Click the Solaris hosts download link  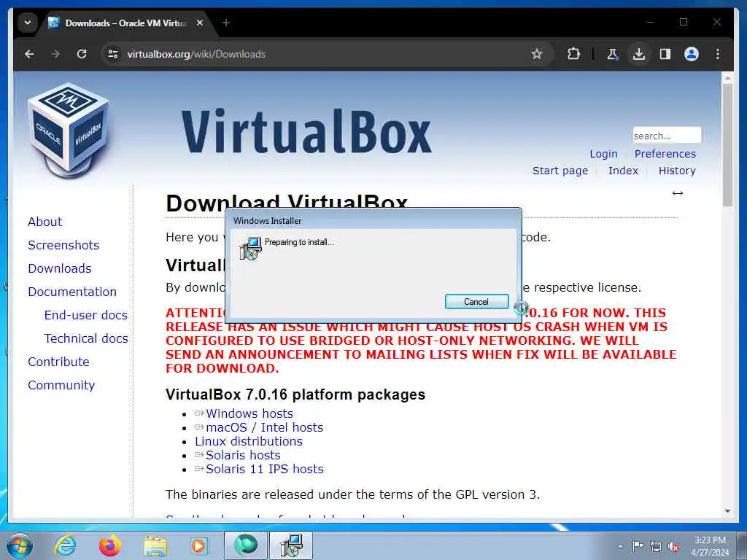243,455
